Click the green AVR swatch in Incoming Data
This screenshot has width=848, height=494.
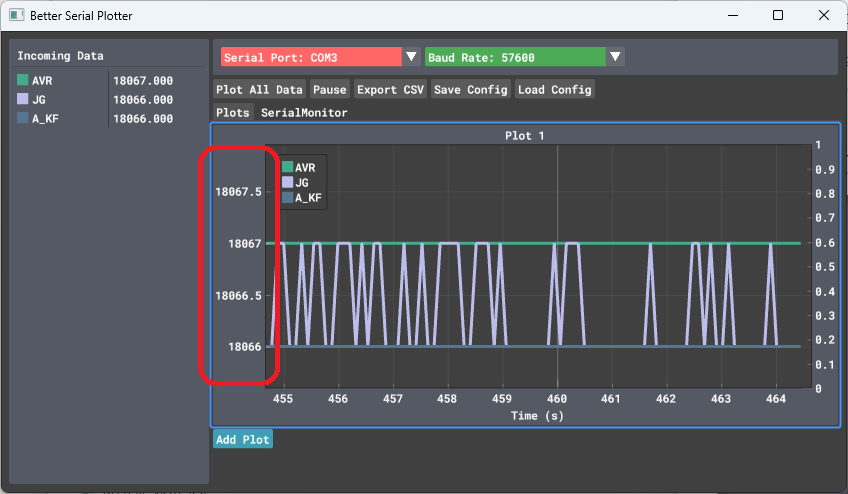(23, 80)
